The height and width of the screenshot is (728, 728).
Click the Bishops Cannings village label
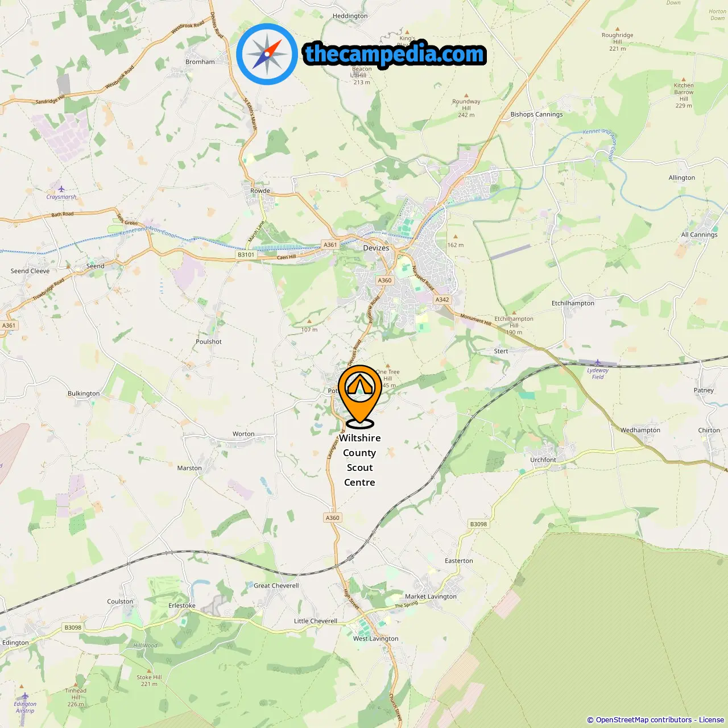click(x=536, y=114)
